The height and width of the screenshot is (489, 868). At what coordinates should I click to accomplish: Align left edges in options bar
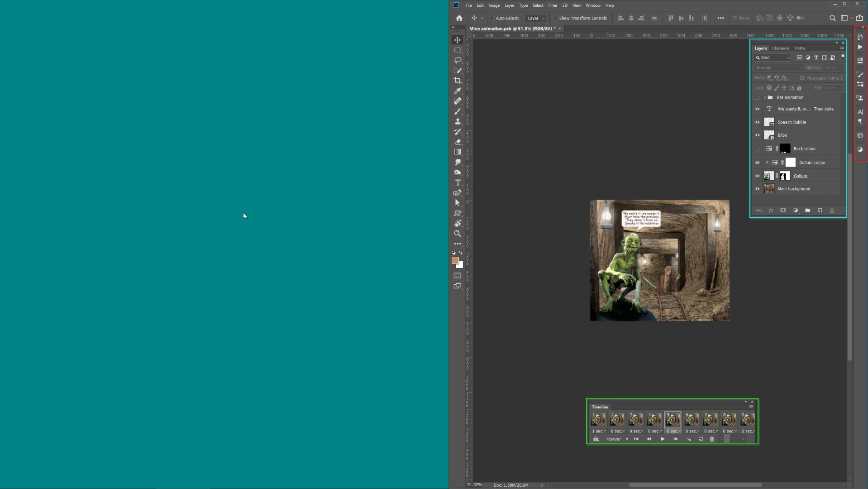pyautogui.click(x=621, y=18)
